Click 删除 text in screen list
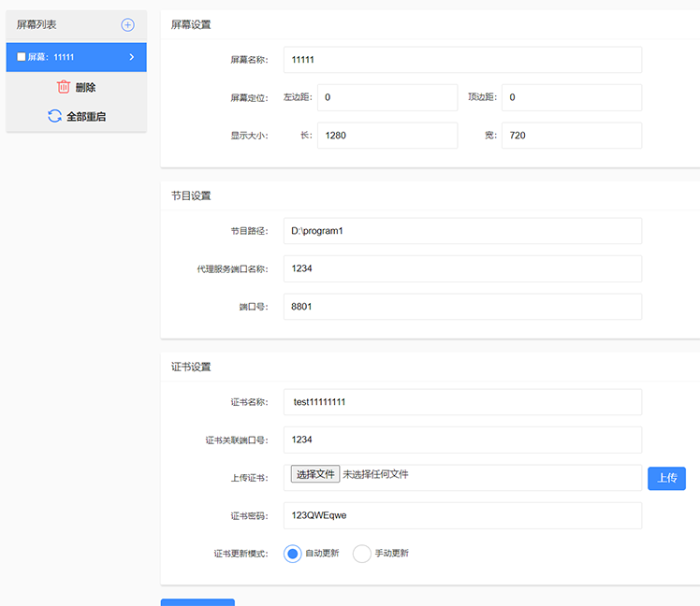Viewport: 700px width, 606px height. pos(86,87)
